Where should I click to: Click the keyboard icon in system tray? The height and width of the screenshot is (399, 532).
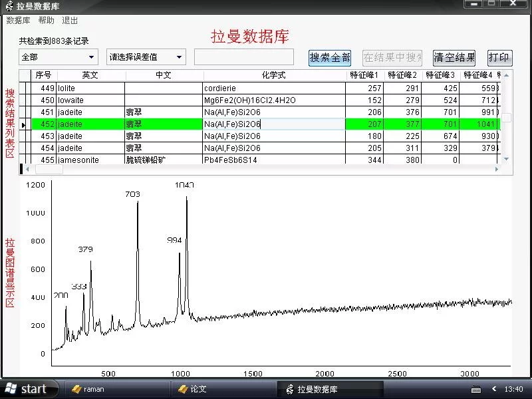pyautogui.click(x=476, y=389)
